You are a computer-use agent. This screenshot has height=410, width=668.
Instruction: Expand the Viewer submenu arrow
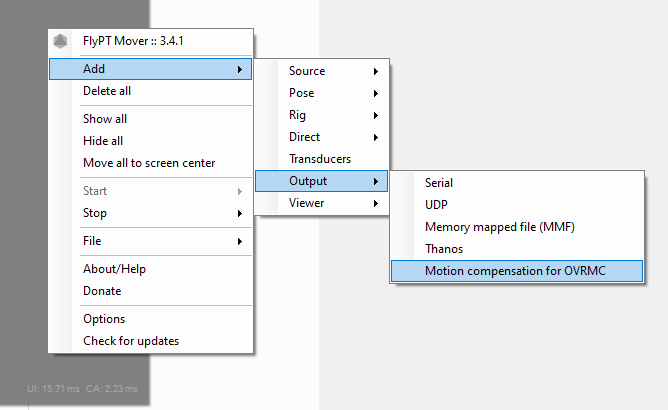(x=376, y=203)
